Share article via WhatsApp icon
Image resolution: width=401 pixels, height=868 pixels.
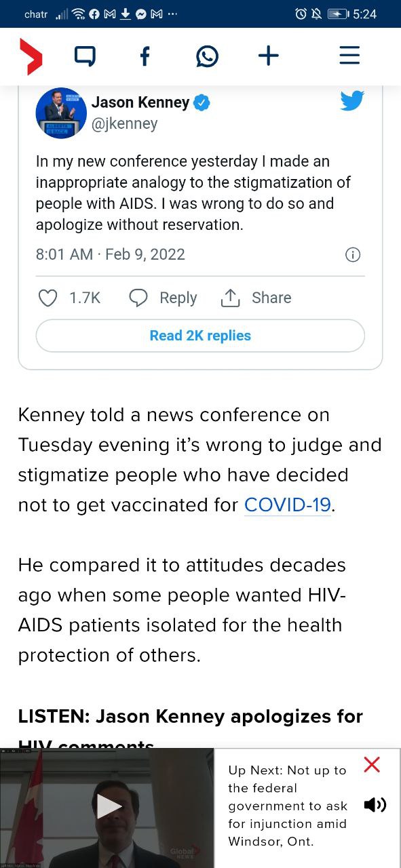(207, 56)
